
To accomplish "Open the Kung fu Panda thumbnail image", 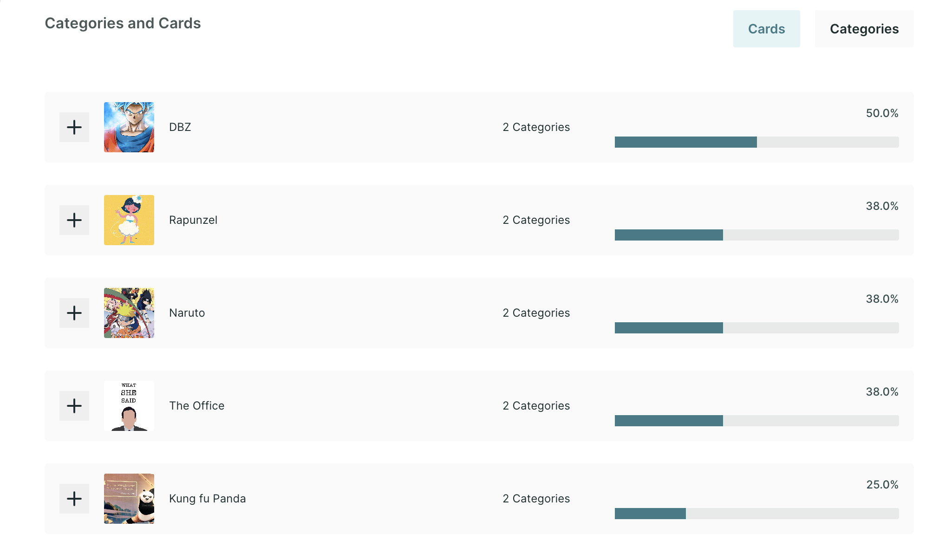I will point(129,499).
